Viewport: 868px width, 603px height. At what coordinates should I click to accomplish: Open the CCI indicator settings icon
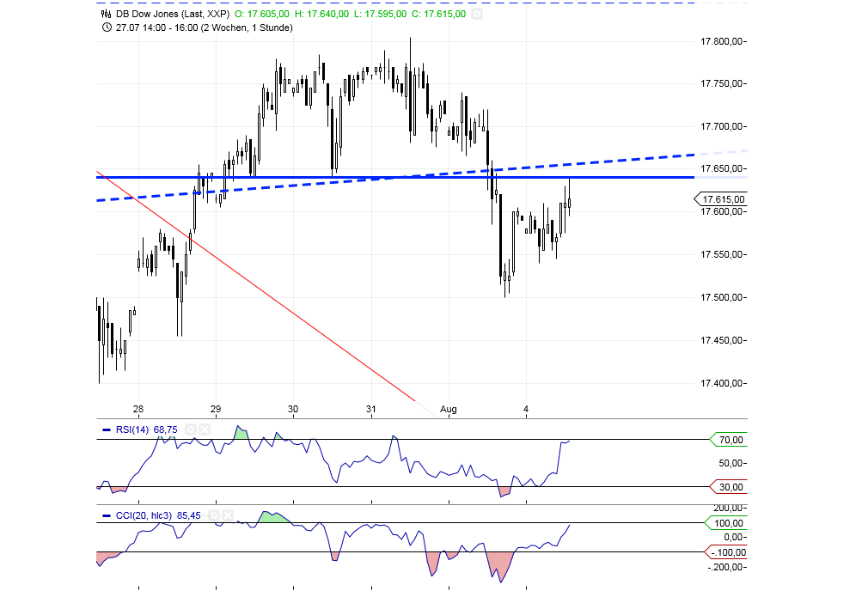[213, 515]
